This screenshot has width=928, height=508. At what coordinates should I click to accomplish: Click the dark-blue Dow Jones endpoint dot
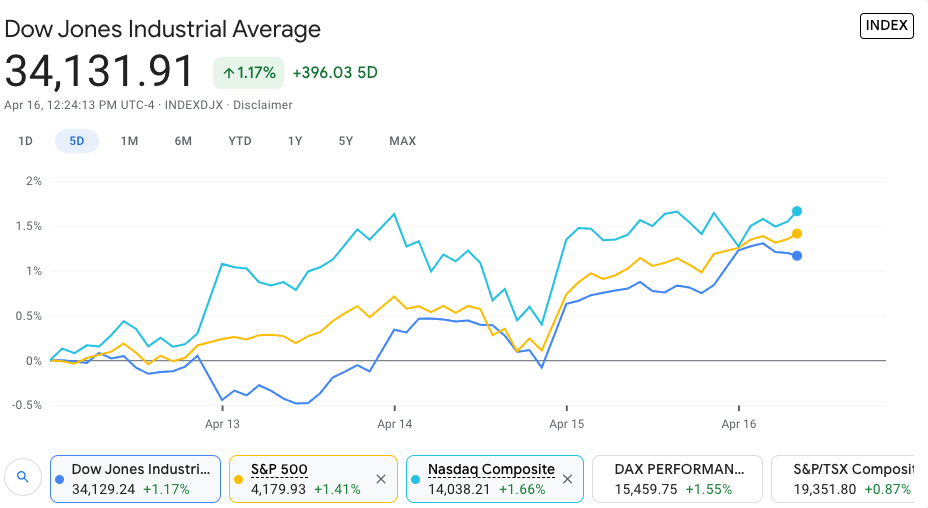(797, 256)
